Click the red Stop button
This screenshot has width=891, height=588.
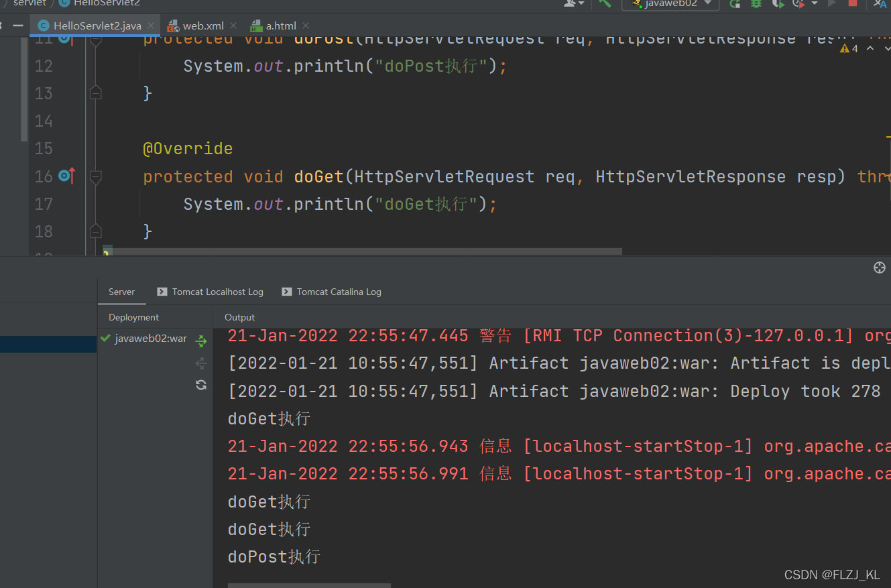coord(853,3)
